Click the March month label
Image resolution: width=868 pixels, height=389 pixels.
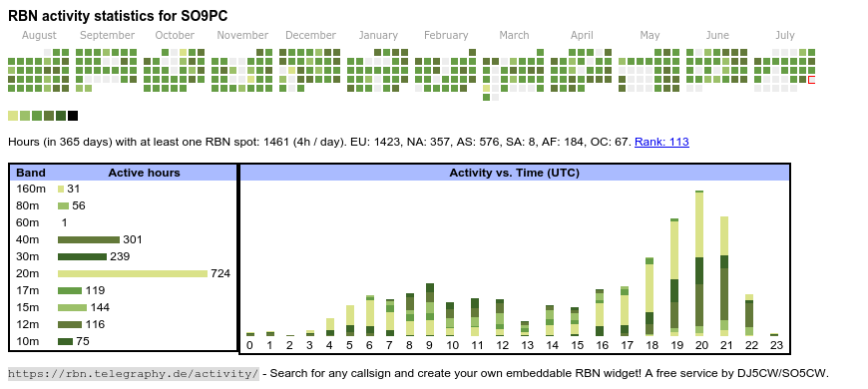coord(514,36)
